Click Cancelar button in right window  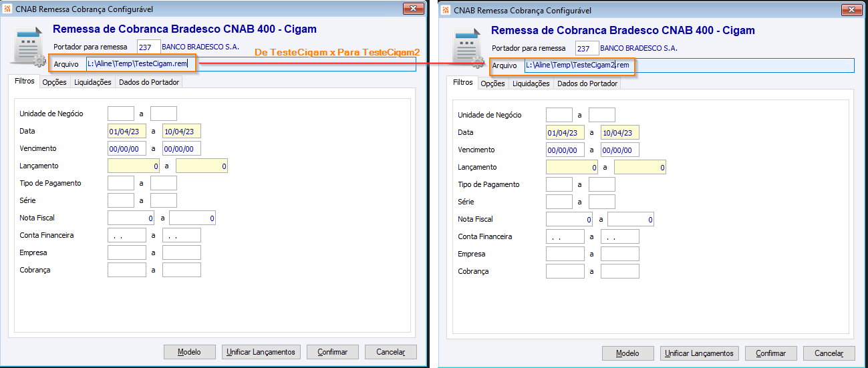point(829,353)
